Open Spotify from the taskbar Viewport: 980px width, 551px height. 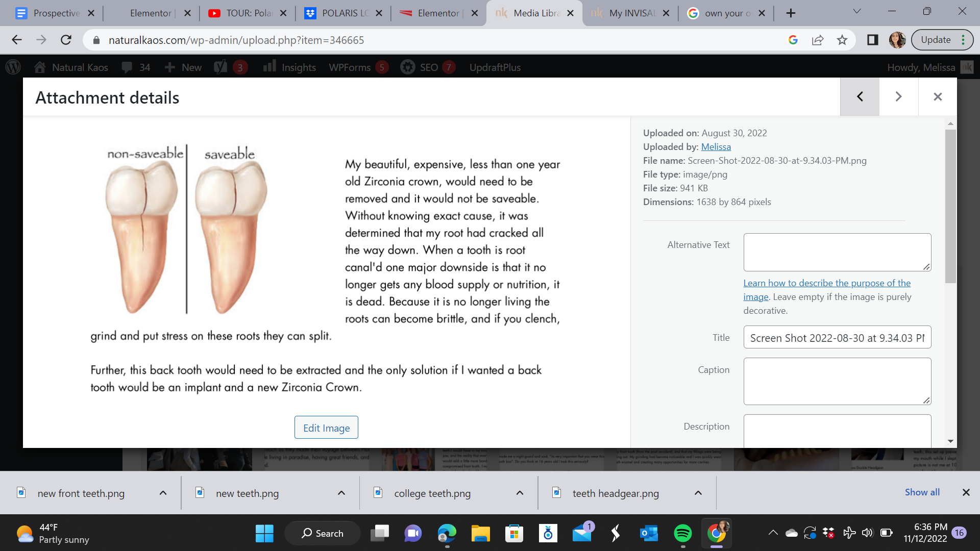click(682, 533)
